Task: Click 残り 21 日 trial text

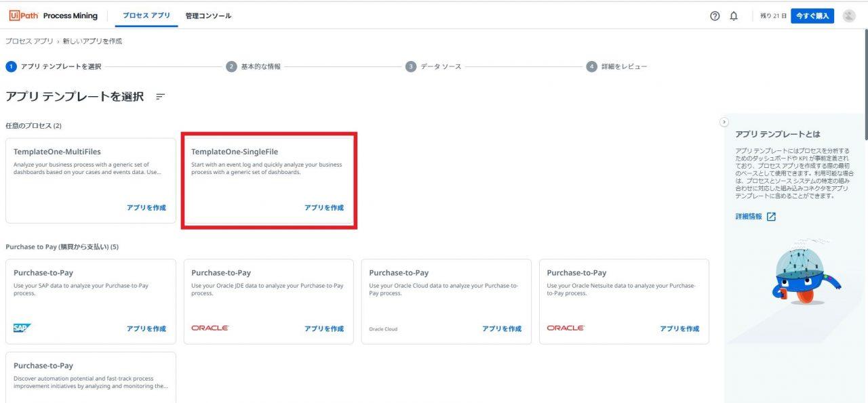Action: [773, 16]
